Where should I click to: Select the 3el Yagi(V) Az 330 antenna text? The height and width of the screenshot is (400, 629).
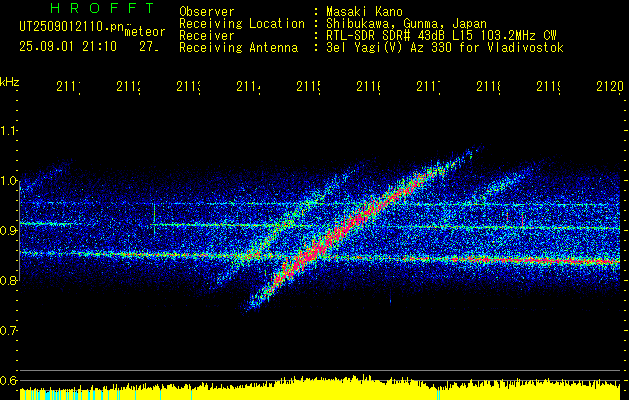tap(445, 48)
